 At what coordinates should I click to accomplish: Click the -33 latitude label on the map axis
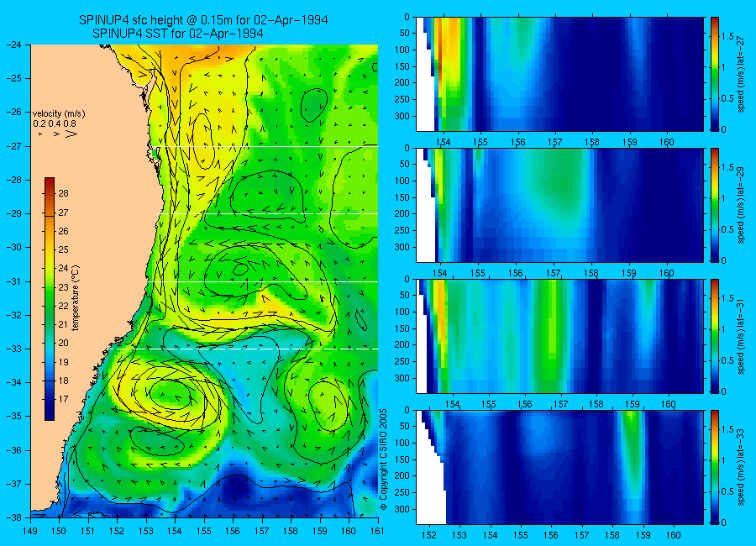[x=14, y=349]
